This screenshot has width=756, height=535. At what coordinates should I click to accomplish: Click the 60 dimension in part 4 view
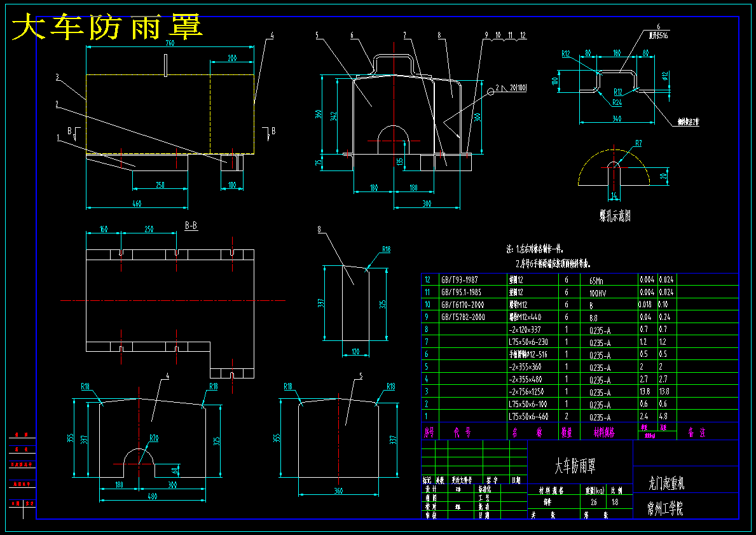pyautogui.click(x=175, y=470)
